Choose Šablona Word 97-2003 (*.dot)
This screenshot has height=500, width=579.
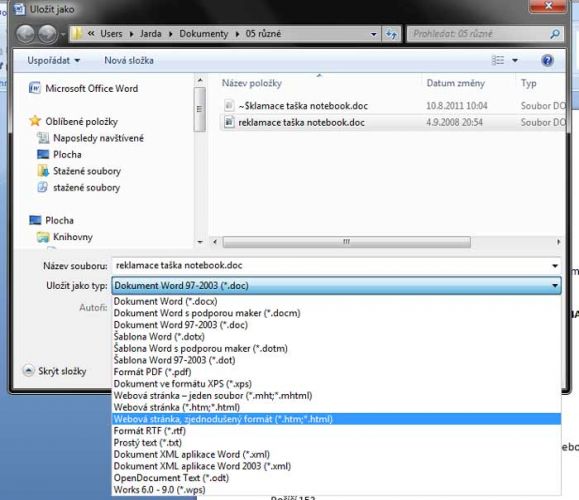336,360
